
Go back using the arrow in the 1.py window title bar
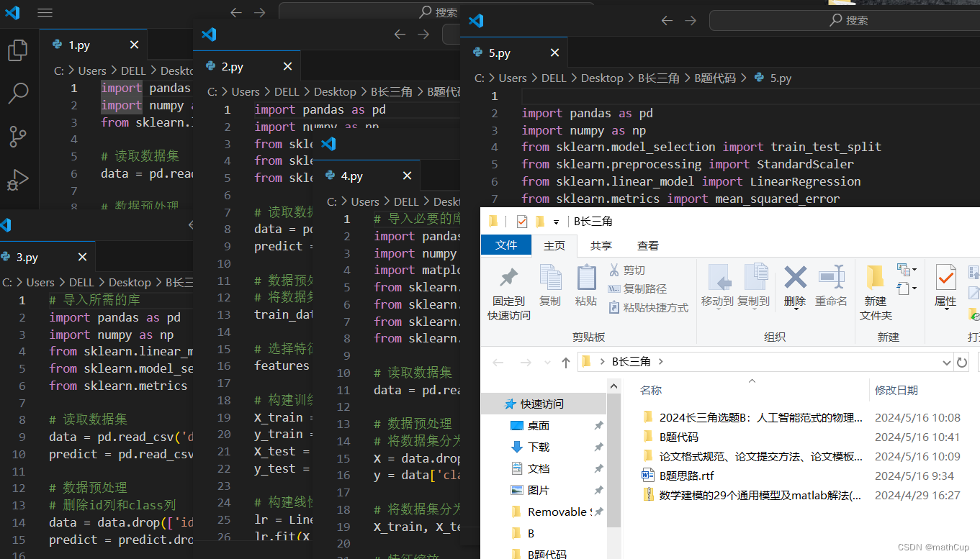point(235,12)
